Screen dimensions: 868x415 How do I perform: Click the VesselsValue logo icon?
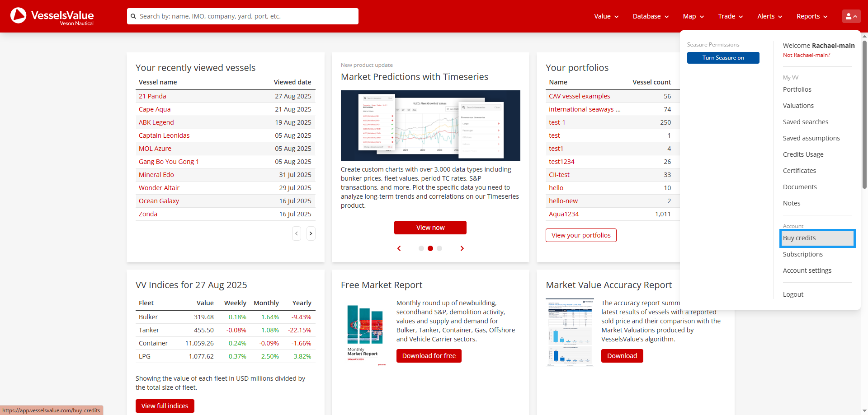19,16
